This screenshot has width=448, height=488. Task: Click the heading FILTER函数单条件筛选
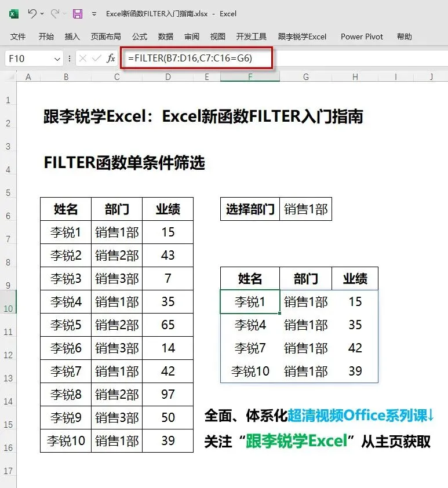coord(125,162)
